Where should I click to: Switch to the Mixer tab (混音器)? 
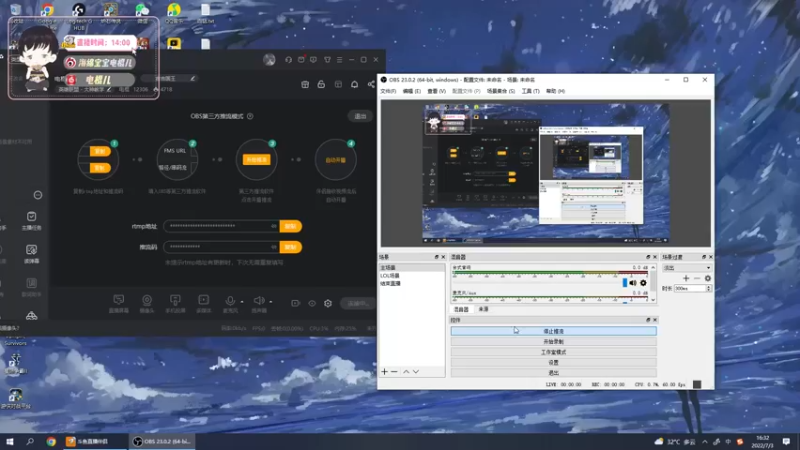[461, 309]
